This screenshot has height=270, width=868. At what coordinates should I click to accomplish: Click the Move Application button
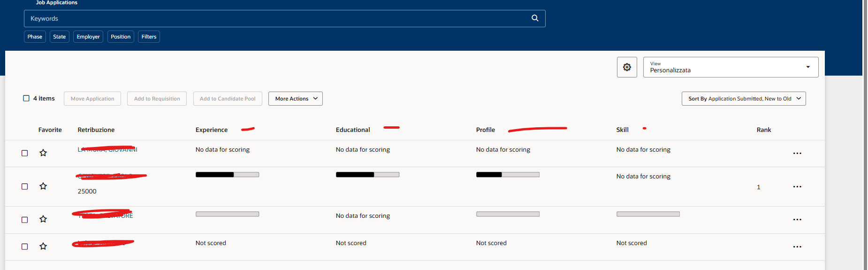pos(92,99)
